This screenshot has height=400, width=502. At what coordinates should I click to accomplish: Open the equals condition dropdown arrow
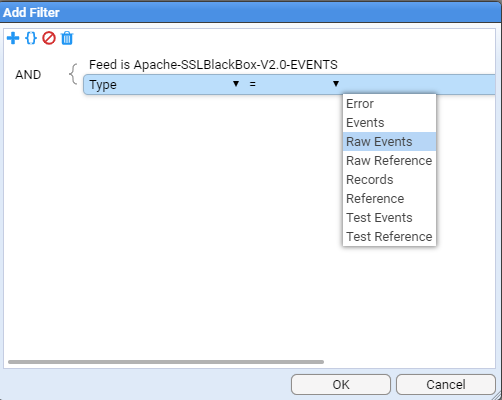[x=336, y=84]
